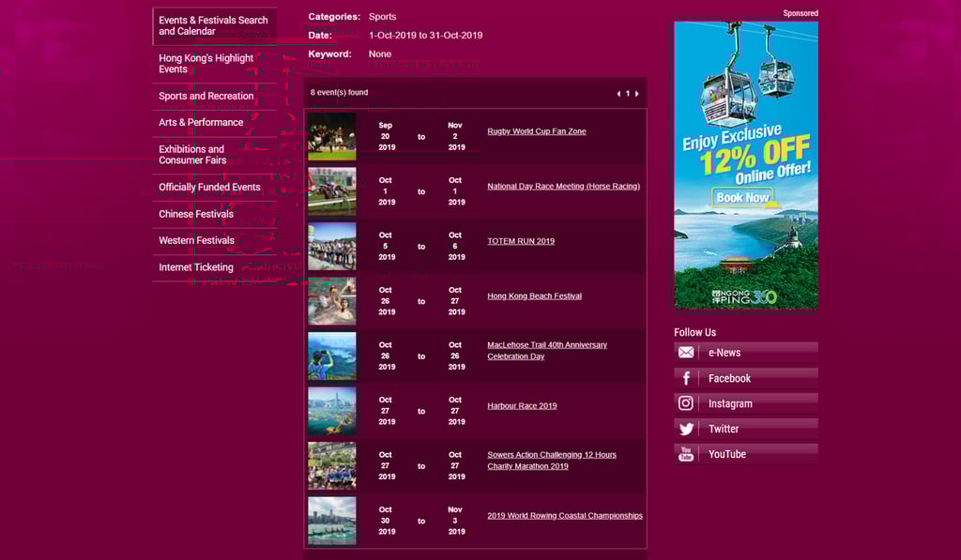
Task: Select Internet Ticketing in the sidebar
Action: pyautogui.click(x=195, y=266)
